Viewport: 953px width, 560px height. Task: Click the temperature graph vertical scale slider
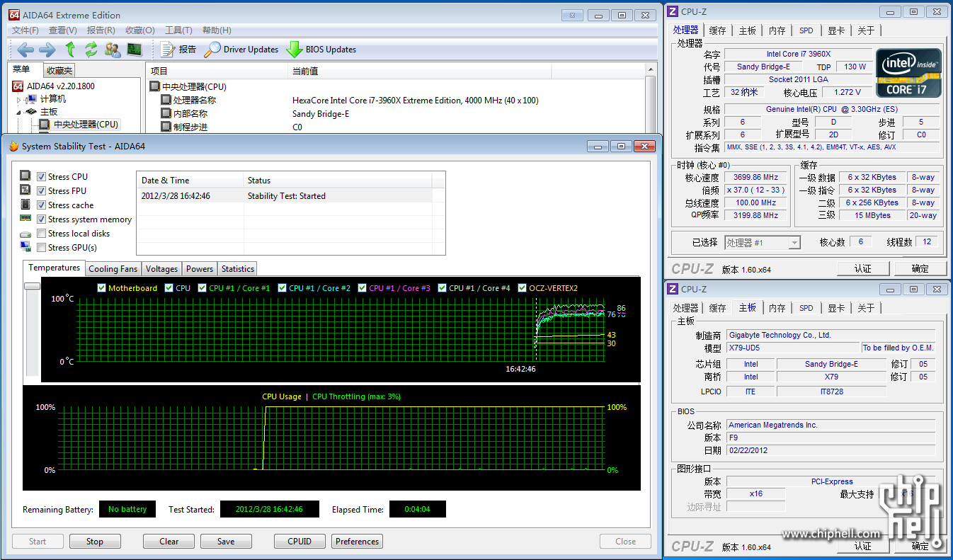tap(32, 286)
